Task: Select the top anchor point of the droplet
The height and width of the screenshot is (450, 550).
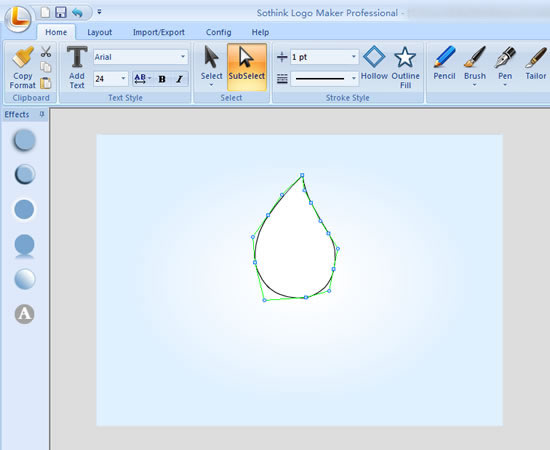Action: (302, 175)
